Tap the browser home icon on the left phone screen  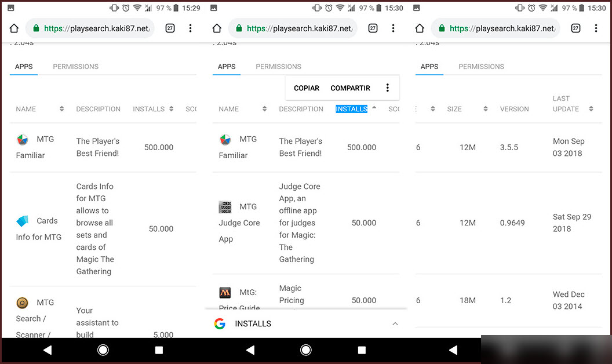click(x=14, y=28)
